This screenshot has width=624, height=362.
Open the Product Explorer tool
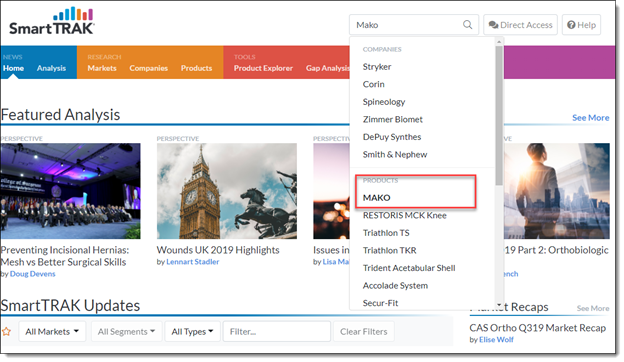tap(263, 68)
